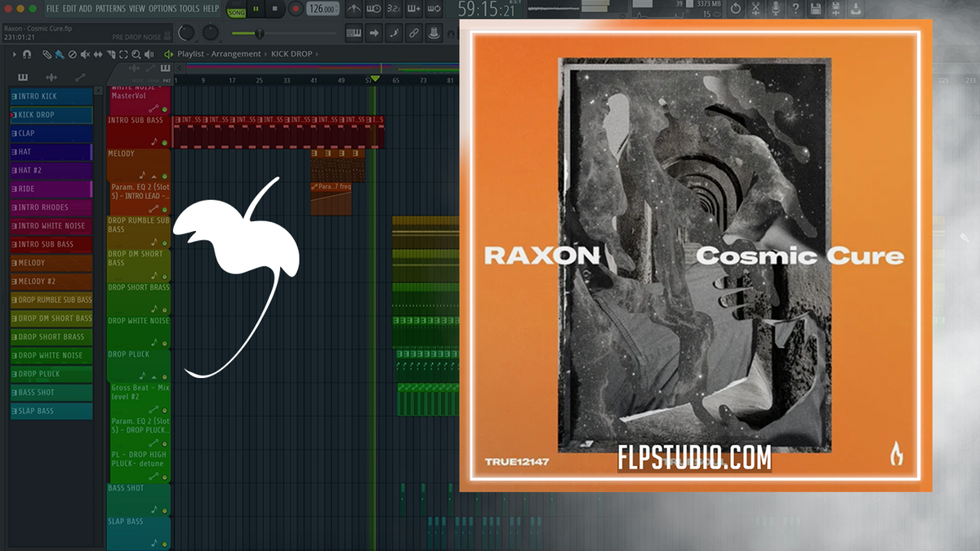Click the Save project floppy disk icon

pyautogui.click(x=816, y=7)
